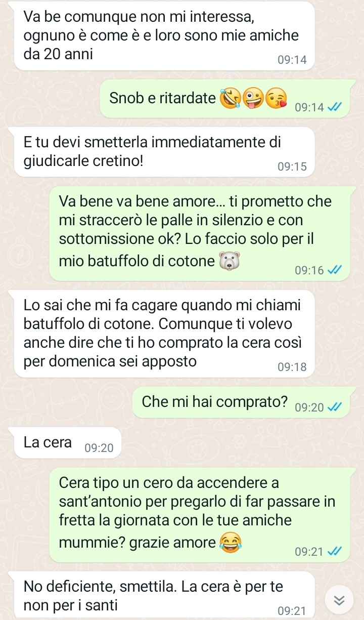Select message 'Va bene va bene amore...'
Viewport: 364px width, 620px height.
click(x=199, y=233)
